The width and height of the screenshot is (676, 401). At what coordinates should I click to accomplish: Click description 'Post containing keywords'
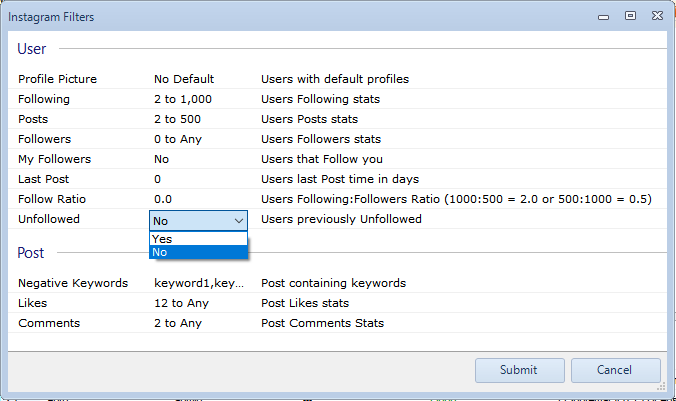[x=333, y=283]
